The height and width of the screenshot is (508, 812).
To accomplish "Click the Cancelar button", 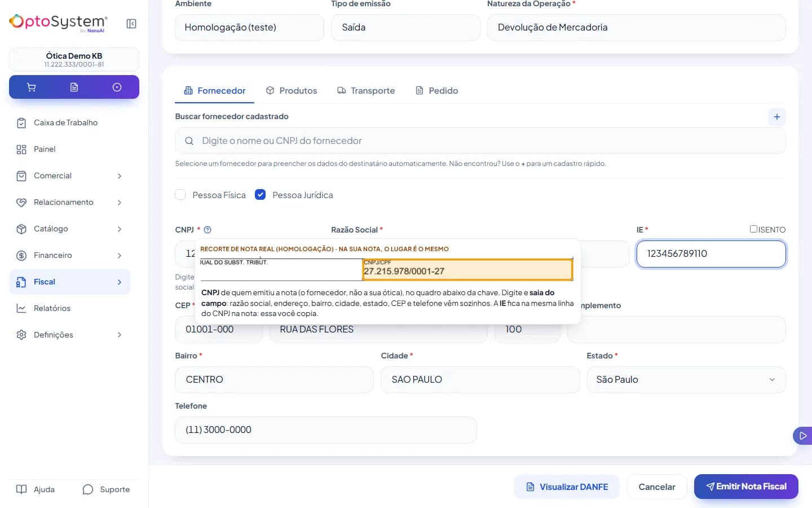I will (x=657, y=487).
